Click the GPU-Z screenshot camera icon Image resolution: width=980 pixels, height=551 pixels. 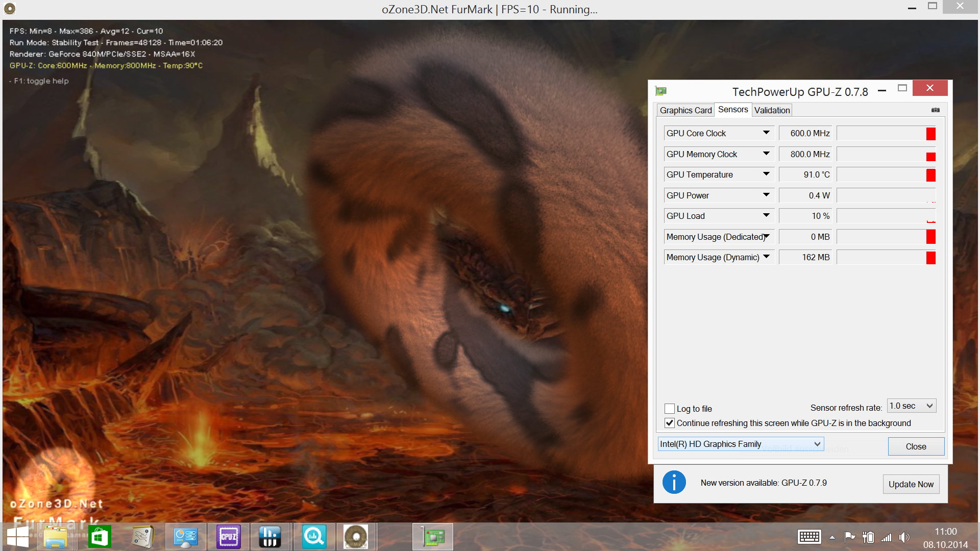click(x=935, y=110)
